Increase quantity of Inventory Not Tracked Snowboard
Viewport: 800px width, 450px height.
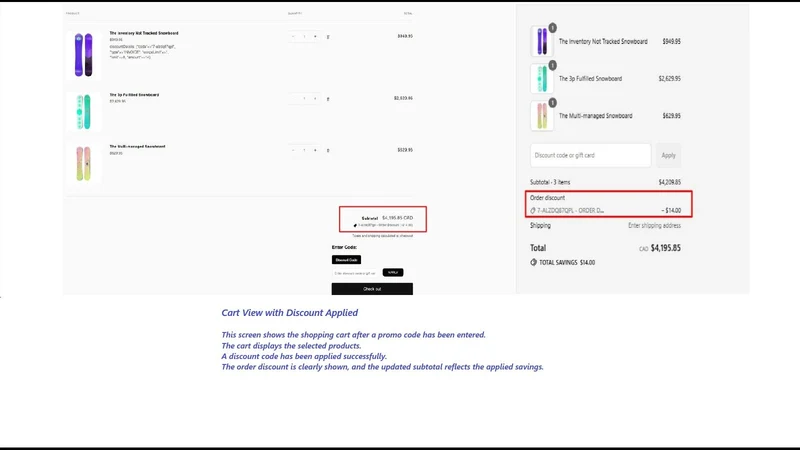pos(315,36)
